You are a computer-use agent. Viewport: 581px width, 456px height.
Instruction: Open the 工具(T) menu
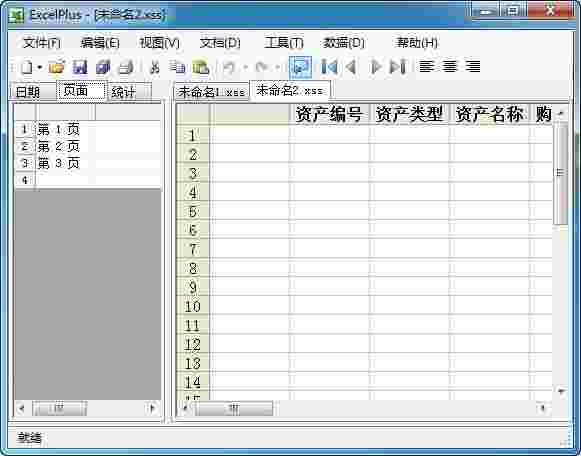[284, 43]
